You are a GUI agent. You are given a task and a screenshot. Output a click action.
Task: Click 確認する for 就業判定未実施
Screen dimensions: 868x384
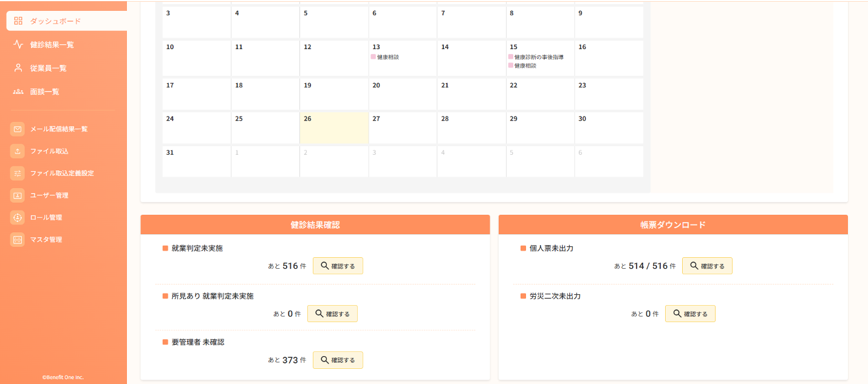click(x=338, y=266)
